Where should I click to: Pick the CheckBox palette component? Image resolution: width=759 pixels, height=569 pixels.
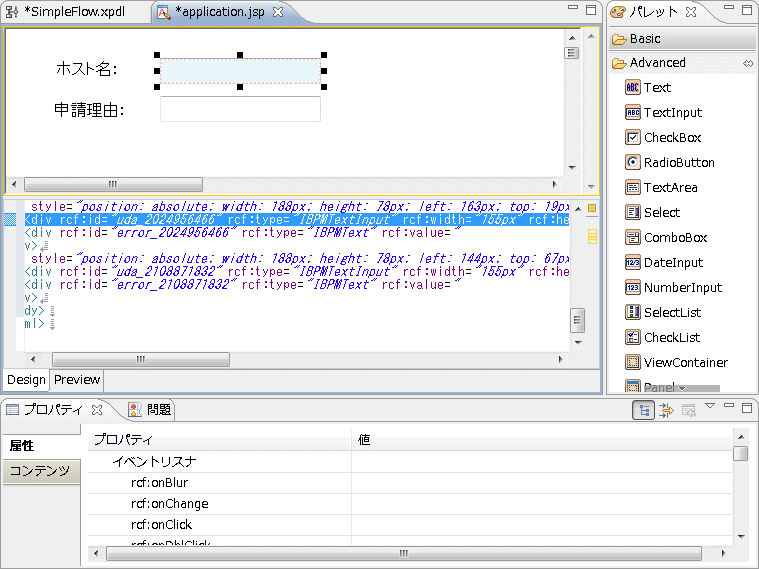[663, 138]
